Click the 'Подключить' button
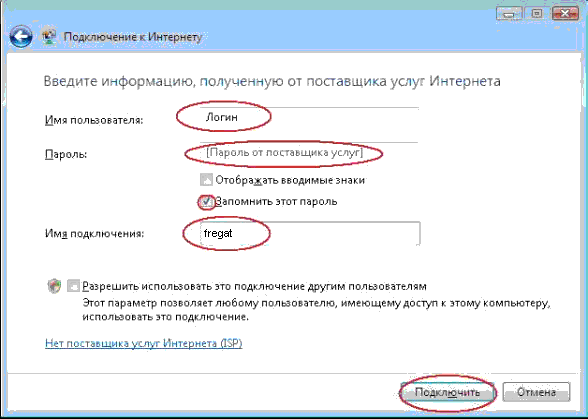 [447, 392]
